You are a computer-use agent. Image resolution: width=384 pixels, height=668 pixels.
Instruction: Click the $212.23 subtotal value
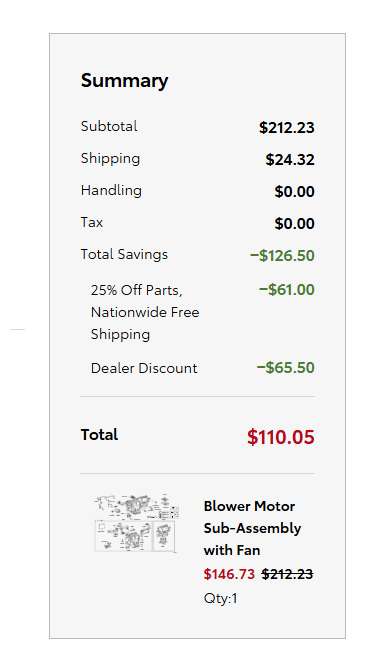point(287,127)
